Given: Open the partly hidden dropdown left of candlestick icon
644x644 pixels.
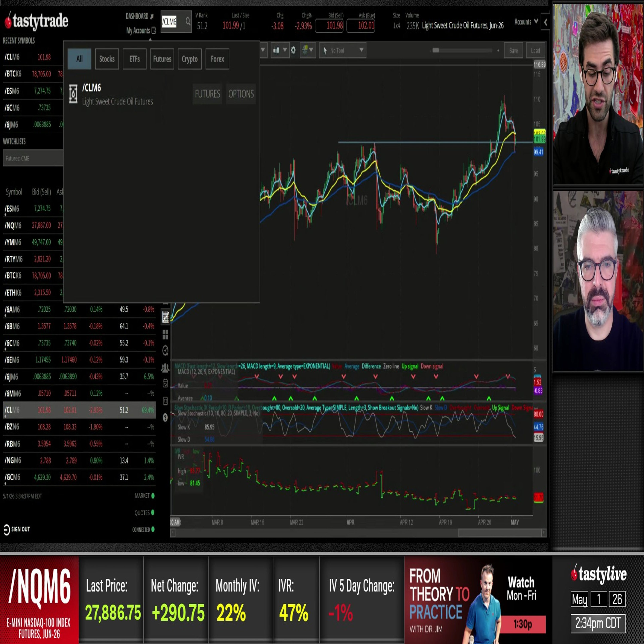Looking at the screenshot, I should [263, 50].
